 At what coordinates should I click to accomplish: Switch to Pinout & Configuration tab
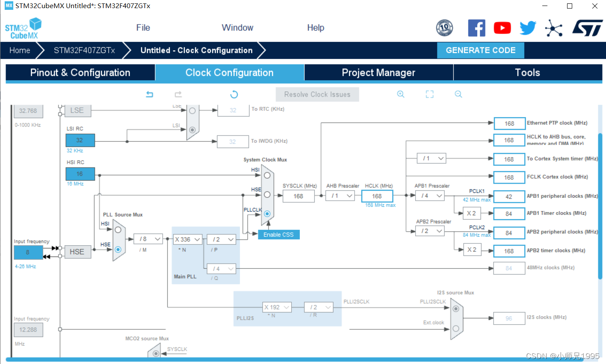pyautogui.click(x=80, y=73)
